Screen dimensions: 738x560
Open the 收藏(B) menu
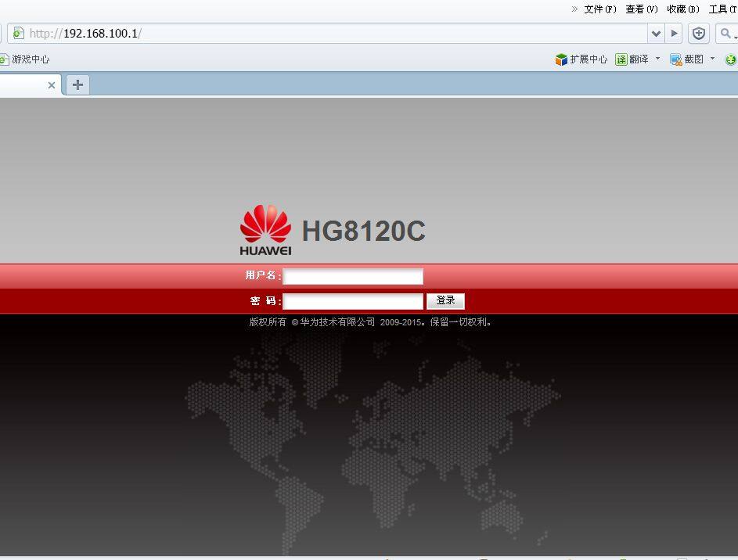click(683, 9)
